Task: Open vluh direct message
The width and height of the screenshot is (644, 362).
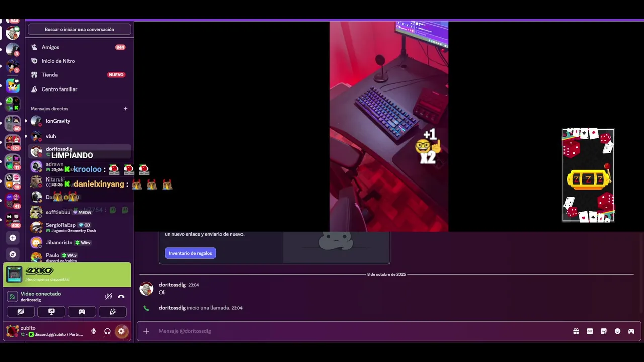Action: [79, 136]
